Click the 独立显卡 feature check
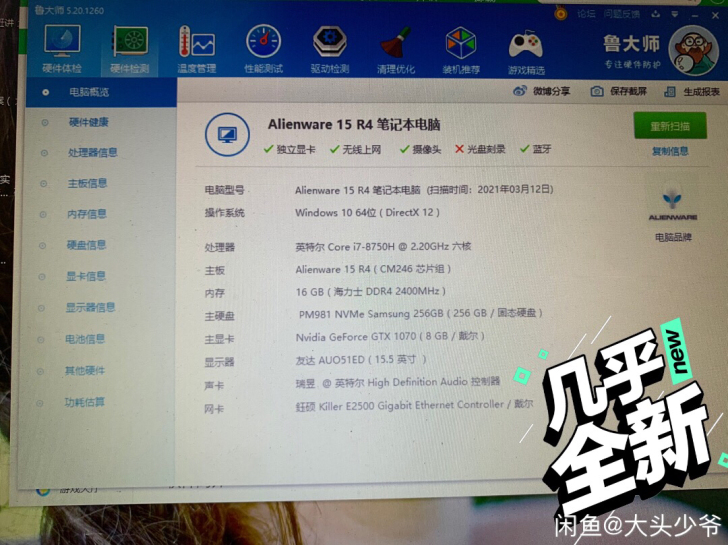728x545 pixels. (290, 149)
